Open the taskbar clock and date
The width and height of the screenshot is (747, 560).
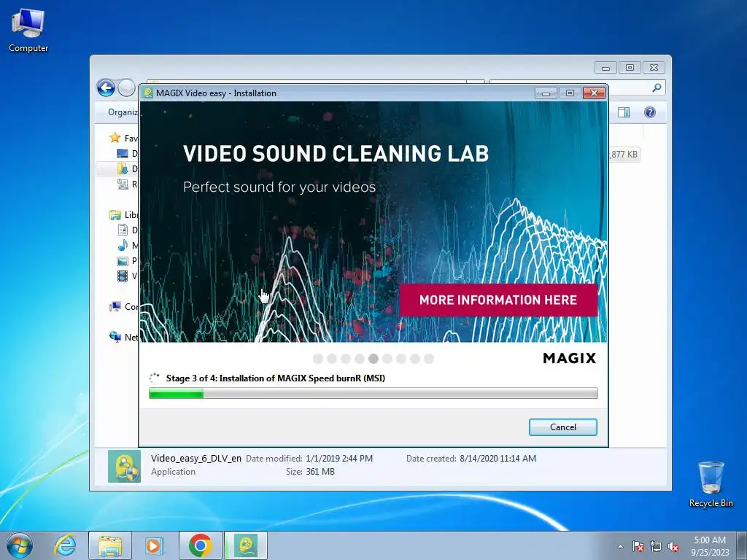pos(710,546)
